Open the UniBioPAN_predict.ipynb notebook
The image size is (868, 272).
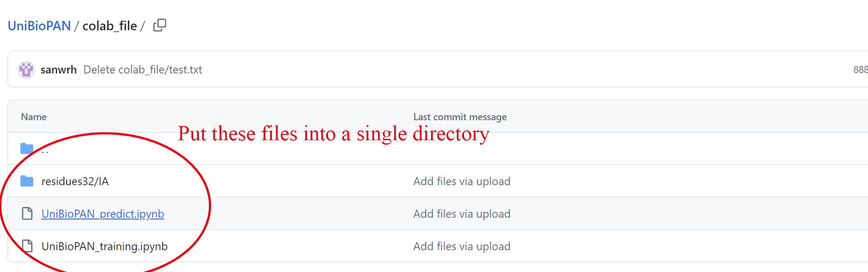(x=103, y=214)
